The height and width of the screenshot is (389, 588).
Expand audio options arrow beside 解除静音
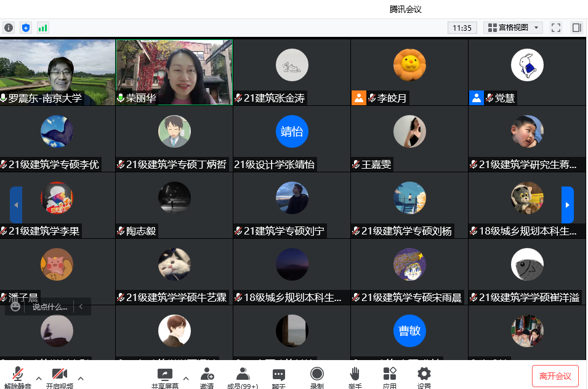[x=39, y=378]
